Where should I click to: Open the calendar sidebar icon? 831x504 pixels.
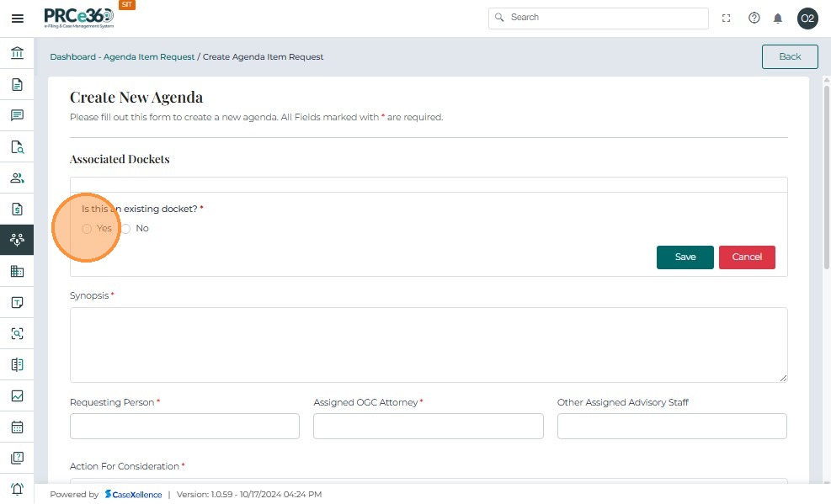(x=17, y=427)
